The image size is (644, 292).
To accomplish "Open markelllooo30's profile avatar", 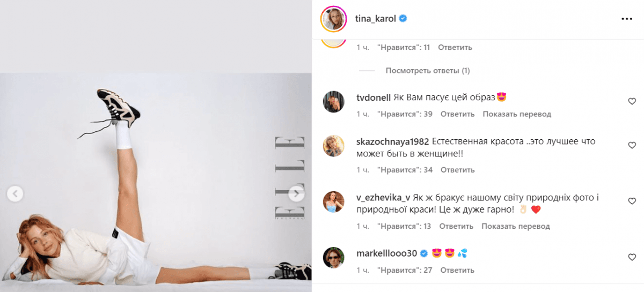I will coord(333,258).
